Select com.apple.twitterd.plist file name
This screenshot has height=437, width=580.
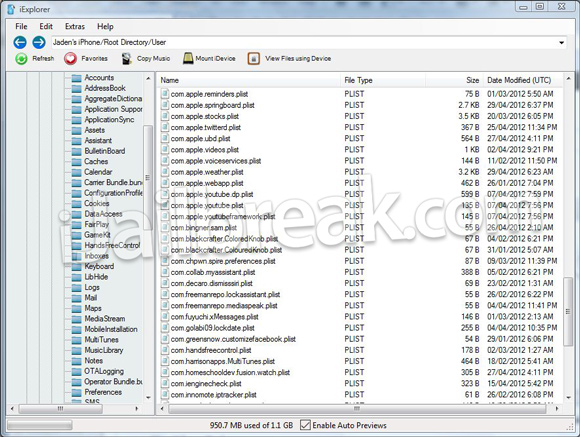pyautogui.click(x=206, y=127)
